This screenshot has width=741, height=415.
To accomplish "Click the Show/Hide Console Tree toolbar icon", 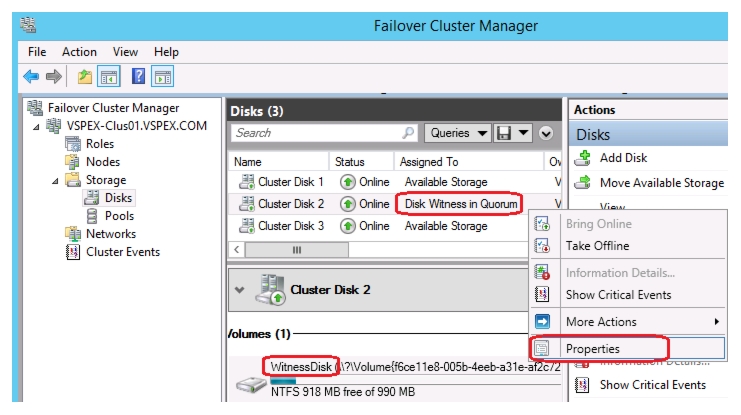I will tap(109, 77).
